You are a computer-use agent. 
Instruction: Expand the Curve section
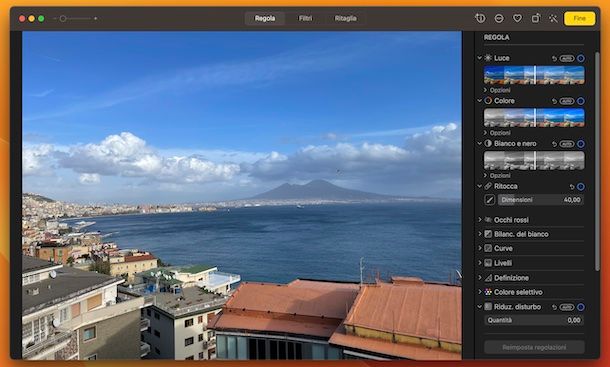pos(480,248)
